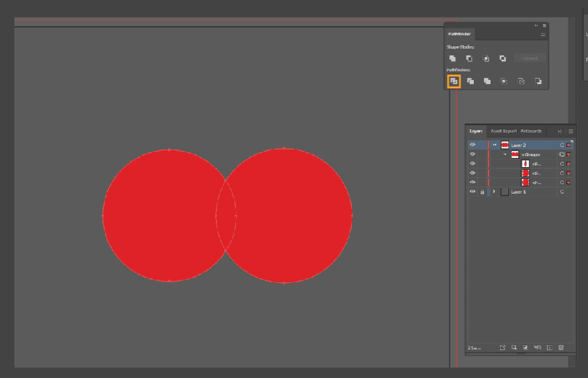Toggle visibility of second path under Group
Screen dimensions: 588x378
coord(472,173)
